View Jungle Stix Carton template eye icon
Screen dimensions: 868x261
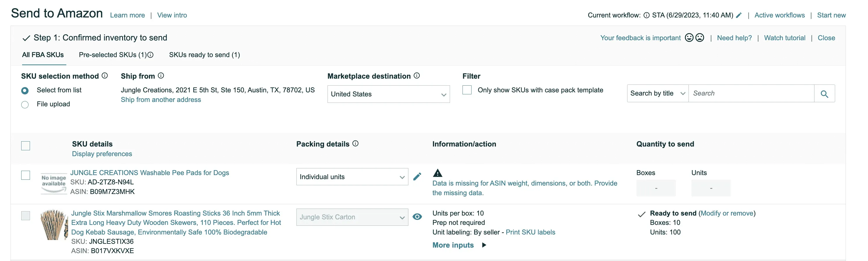click(417, 217)
